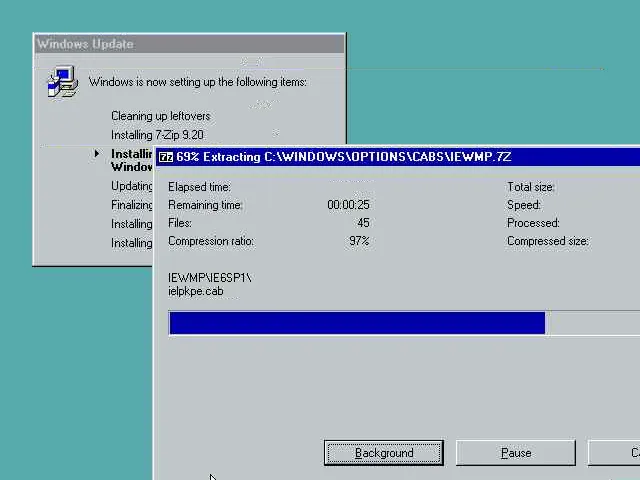
Task: Click the extraction progress bar
Action: (x=404, y=323)
